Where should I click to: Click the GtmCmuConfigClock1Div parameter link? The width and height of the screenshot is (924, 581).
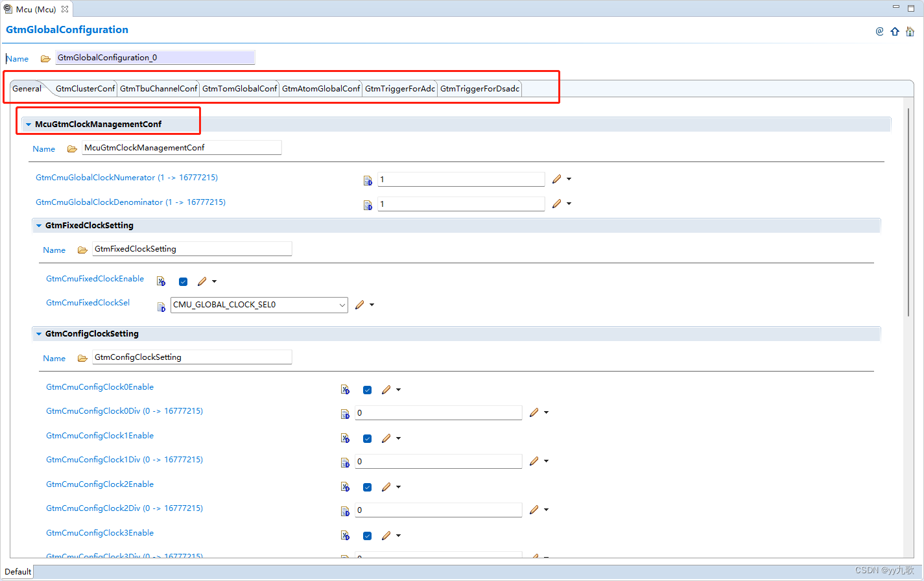pos(124,460)
